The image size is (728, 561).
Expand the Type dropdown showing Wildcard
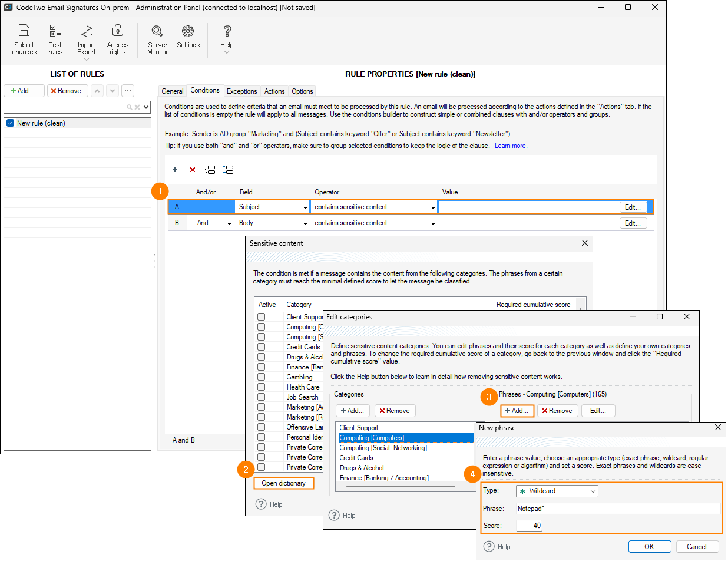click(x=557, y=491)
